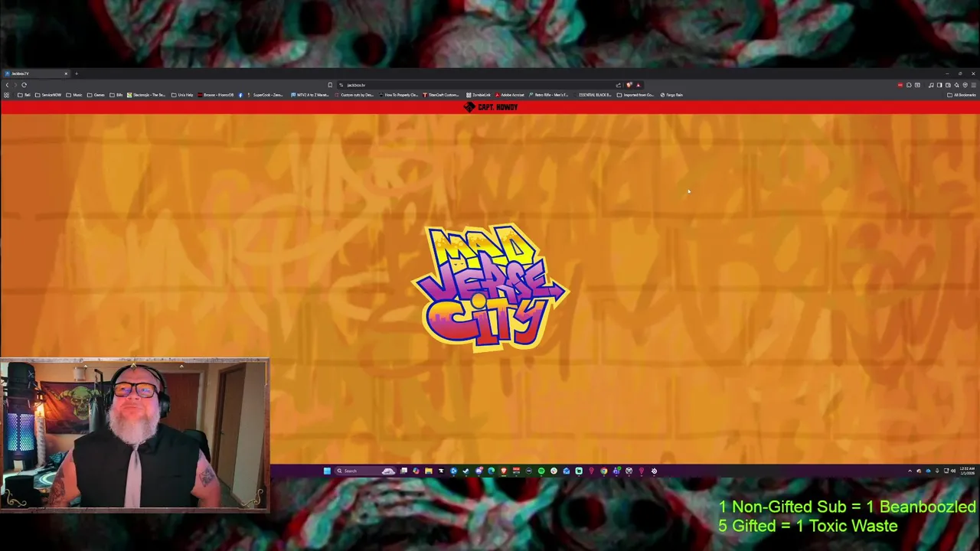Go back in browser history

tap(7, 85)
